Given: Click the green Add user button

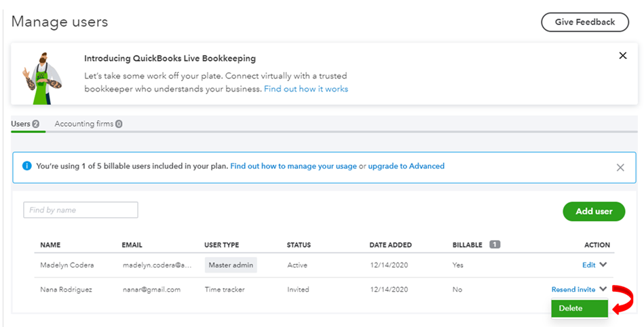Looking at the screenshot, I should [x=594, y=211].
